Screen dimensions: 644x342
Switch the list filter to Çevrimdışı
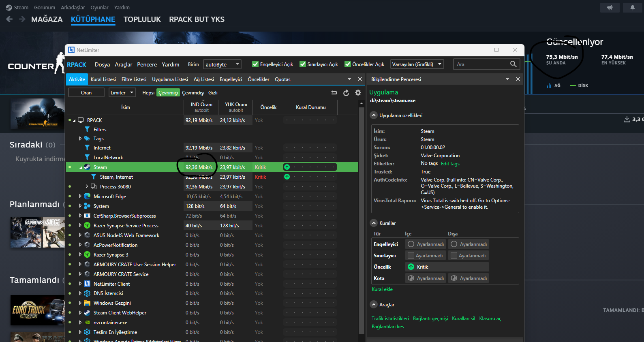(193, 93)
